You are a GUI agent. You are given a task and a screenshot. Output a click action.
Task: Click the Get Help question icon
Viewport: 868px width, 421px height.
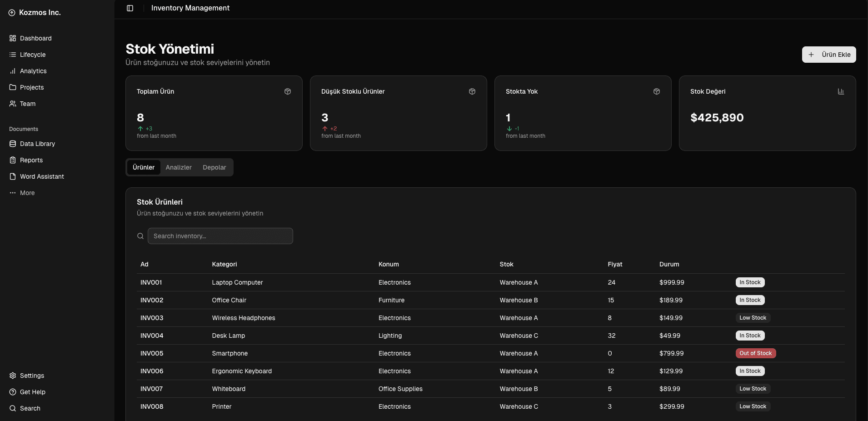(13, 392)
